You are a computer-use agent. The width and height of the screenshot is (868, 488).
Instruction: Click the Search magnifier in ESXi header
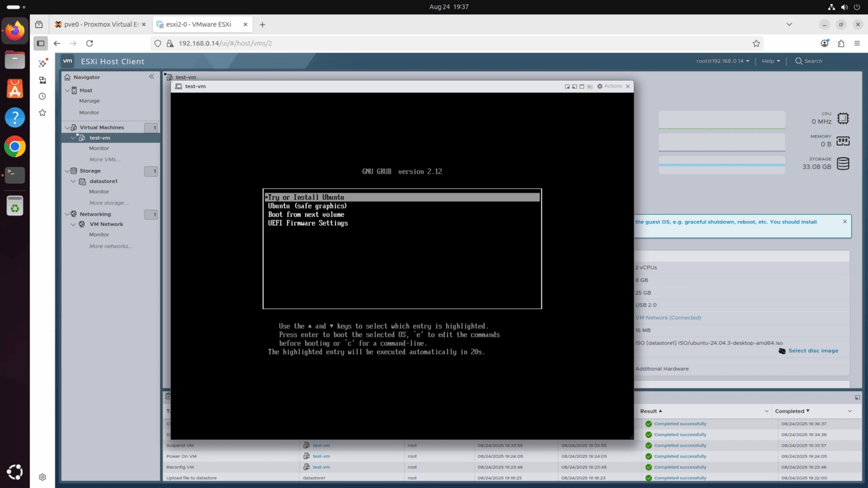[x=799, y=61]
